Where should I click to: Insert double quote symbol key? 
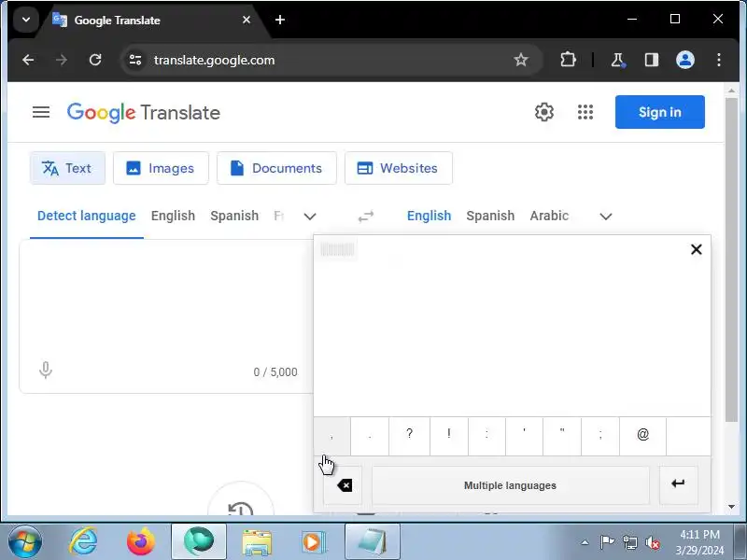562,436
